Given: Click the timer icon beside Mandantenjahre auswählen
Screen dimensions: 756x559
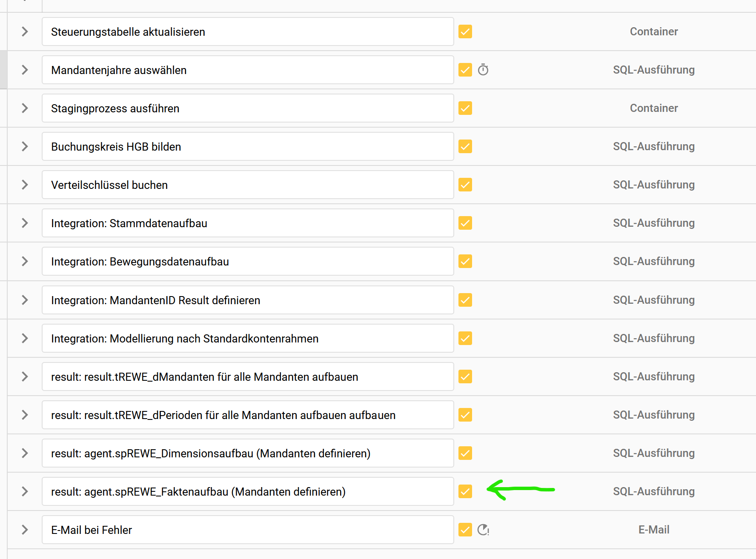Looking at the screenshot, I should point(483,70).
